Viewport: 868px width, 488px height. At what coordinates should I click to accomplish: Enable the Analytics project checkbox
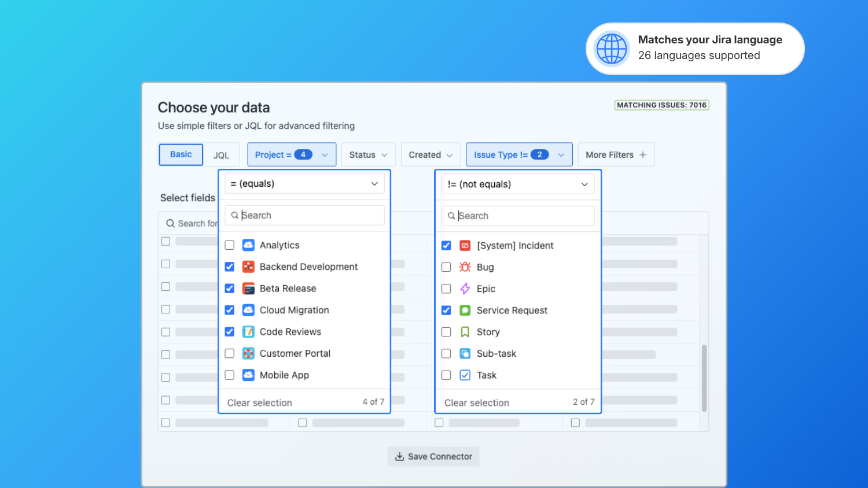pos(230,245)
